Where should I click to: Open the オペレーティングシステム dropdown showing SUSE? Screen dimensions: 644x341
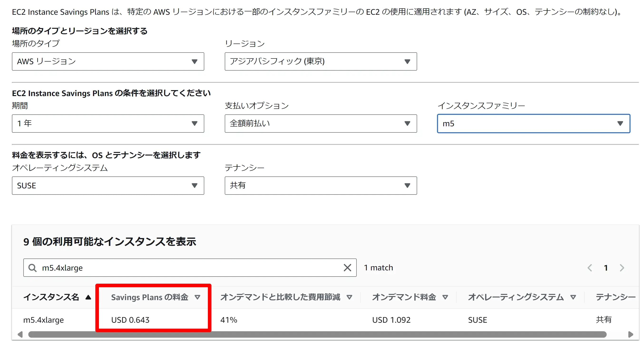point(108,185)
